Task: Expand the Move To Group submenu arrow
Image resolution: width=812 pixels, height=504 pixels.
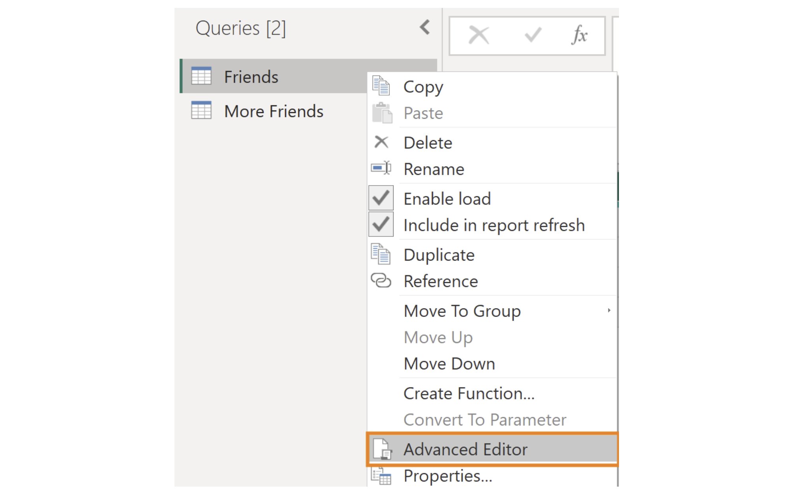Action: pos(609,311)
